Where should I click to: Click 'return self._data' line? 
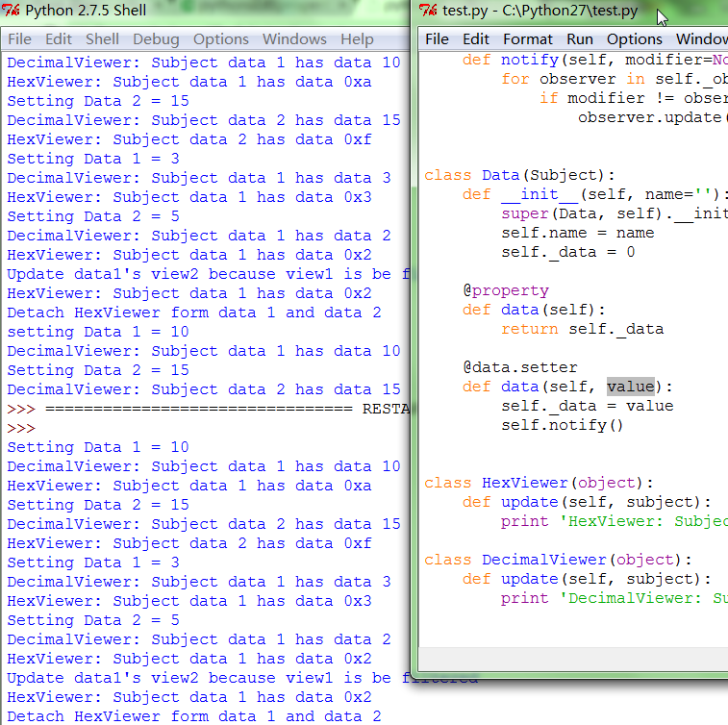[x=582, y=329]
